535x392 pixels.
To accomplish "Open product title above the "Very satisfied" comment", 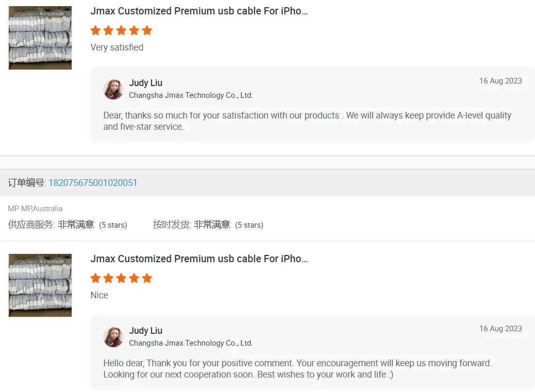I will tap(199, 11).
